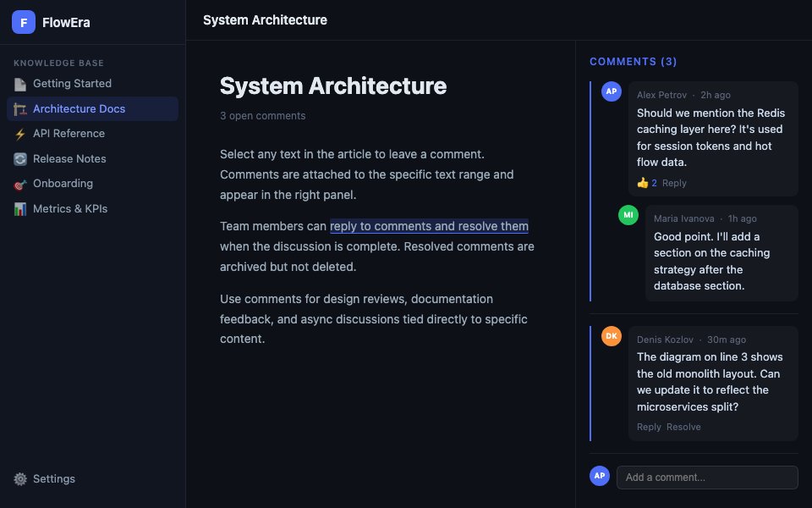The width and height of the screenshot is (812, 508).
Task: Open Getting Started page icon
Action: [20, 84]
